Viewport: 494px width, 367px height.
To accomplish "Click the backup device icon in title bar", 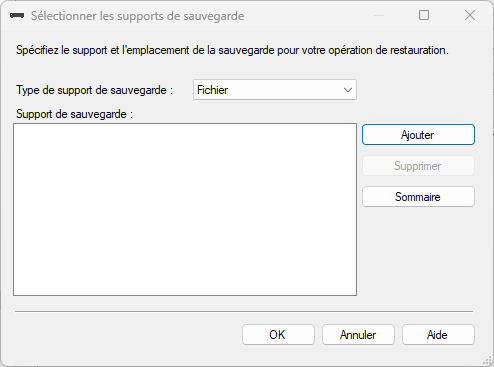I will point(17,16).
